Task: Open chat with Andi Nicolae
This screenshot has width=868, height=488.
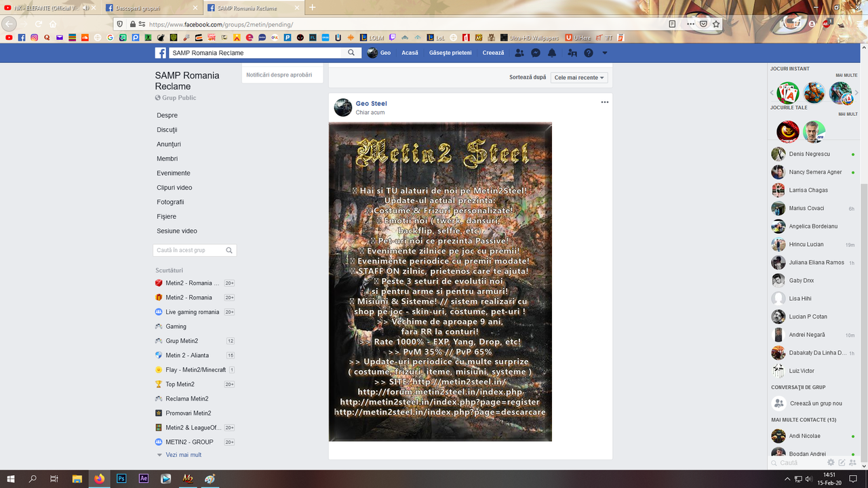Action: (x=813, y=436)
